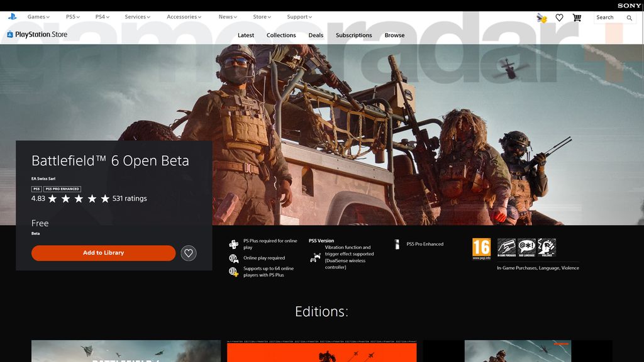Click the wishlist heart icon in navigation bar
This screenshot has height=362, width=644.
(x=560, y=18)
